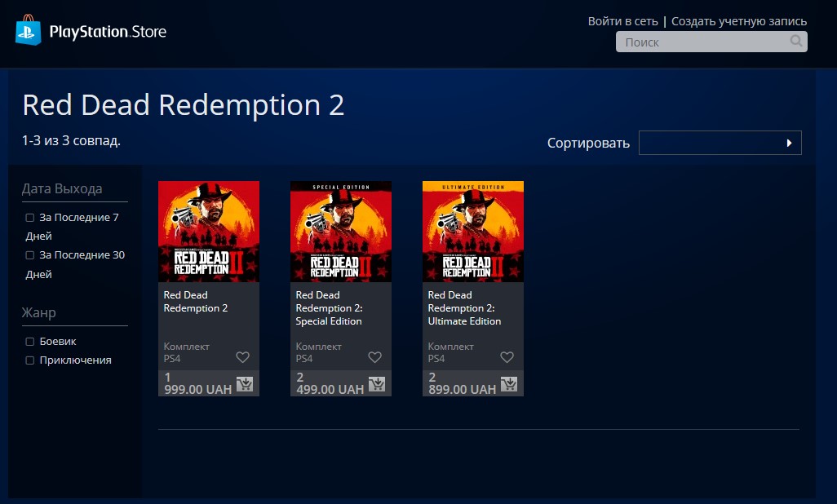Screen dimensions: 837x504
Task: Check the 'Приключения' genre filter
Action: tap(29, 360)
